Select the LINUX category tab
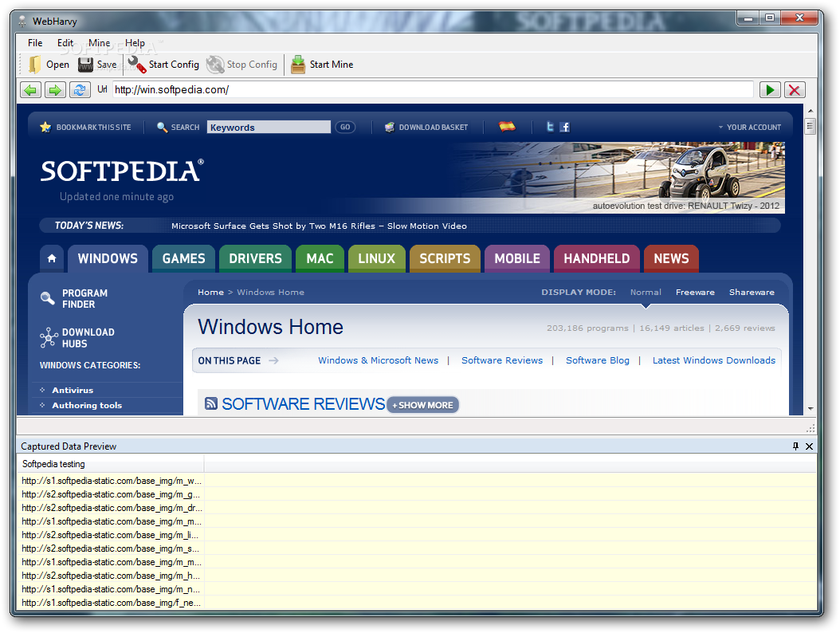Screen dimensions: 840x633 [x=377, y=258]
